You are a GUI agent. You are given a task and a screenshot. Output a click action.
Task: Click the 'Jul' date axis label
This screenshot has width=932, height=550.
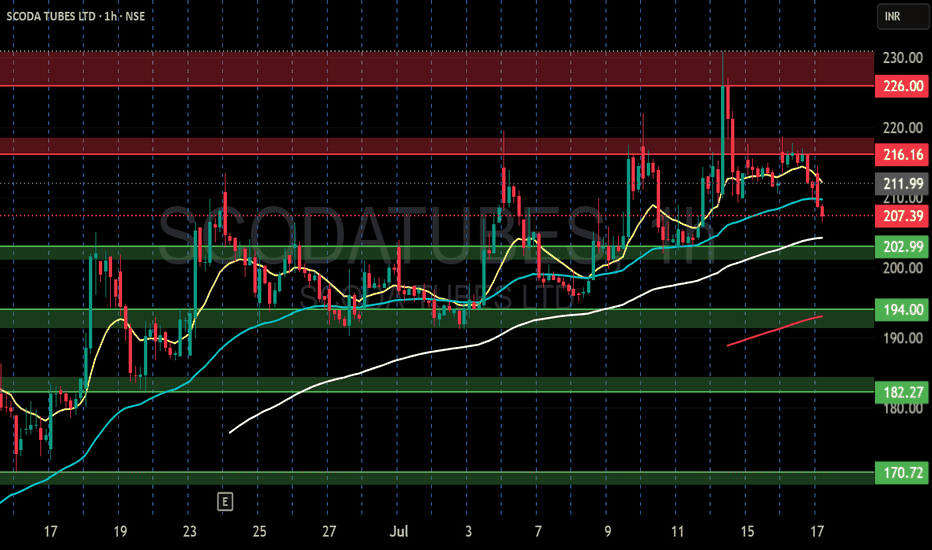pyautogui.click(x=398, y=531)
